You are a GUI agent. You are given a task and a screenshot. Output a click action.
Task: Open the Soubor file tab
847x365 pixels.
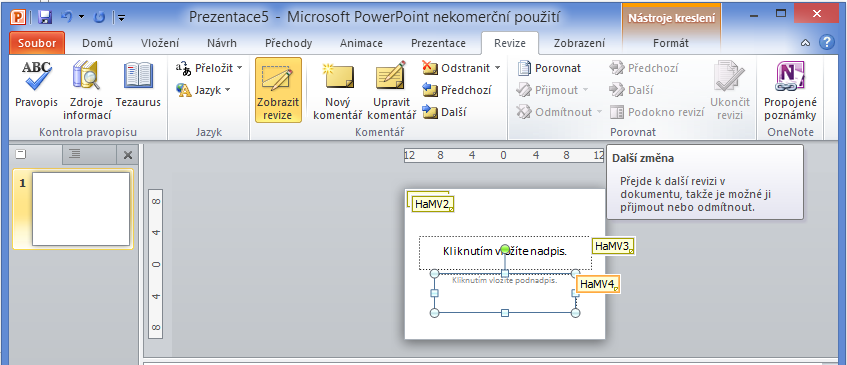pos(37,43)
